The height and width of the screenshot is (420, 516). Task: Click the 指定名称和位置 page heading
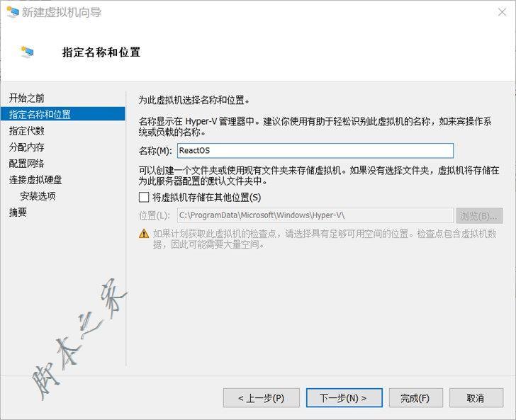tap(101, 52)
